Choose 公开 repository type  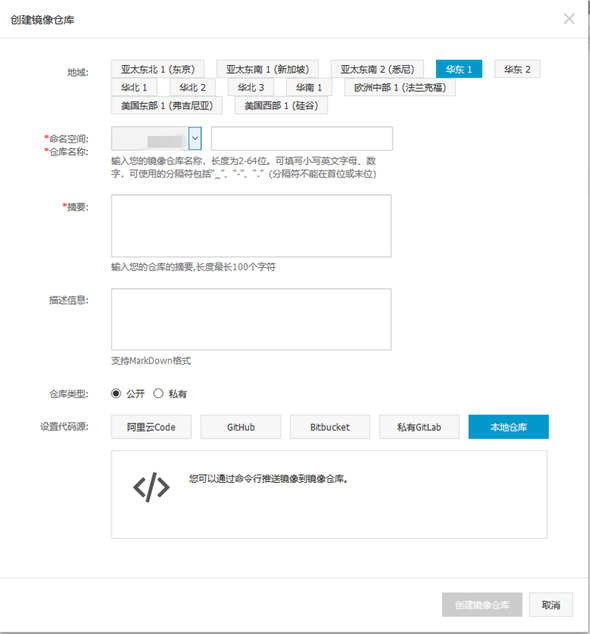[x=116, y=393]
